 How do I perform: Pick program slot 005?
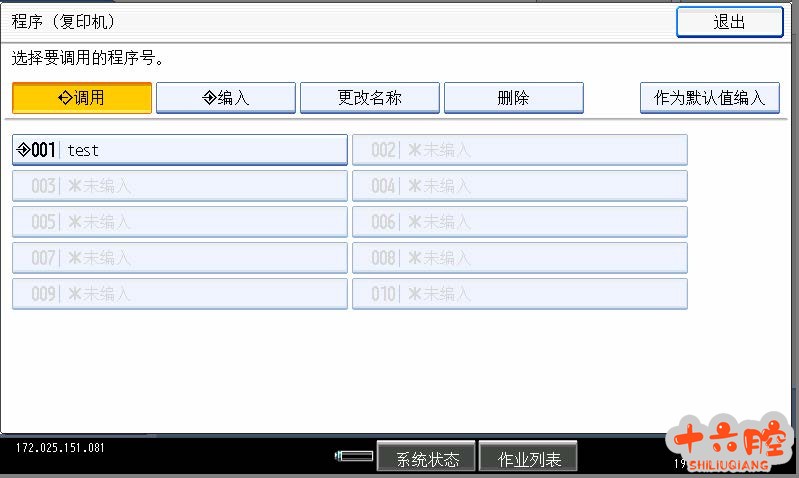180,222
